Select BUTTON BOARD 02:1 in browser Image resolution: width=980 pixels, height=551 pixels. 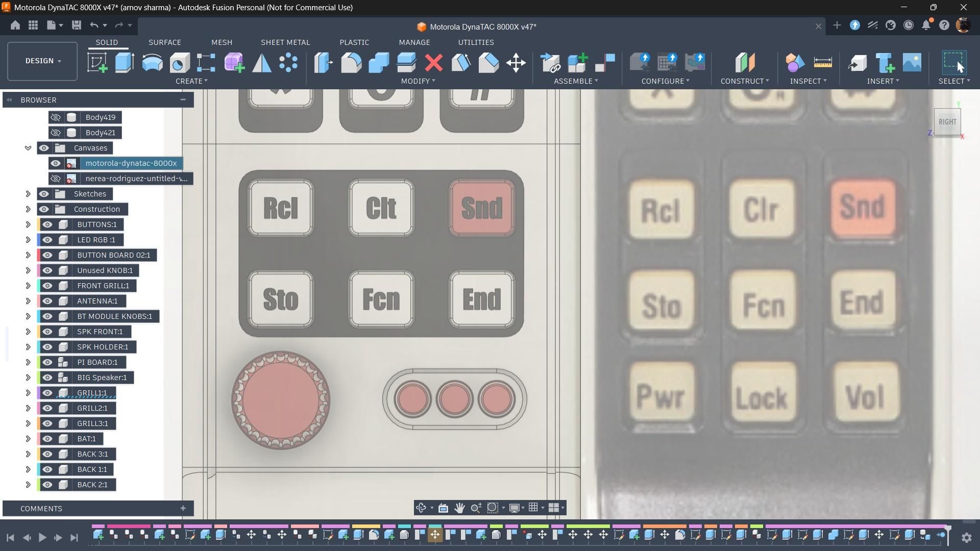click(x=114, y=255)
